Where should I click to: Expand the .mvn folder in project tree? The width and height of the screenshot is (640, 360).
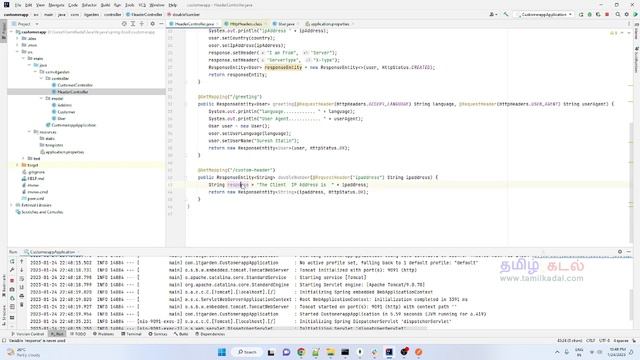click(x=18, y=45)
